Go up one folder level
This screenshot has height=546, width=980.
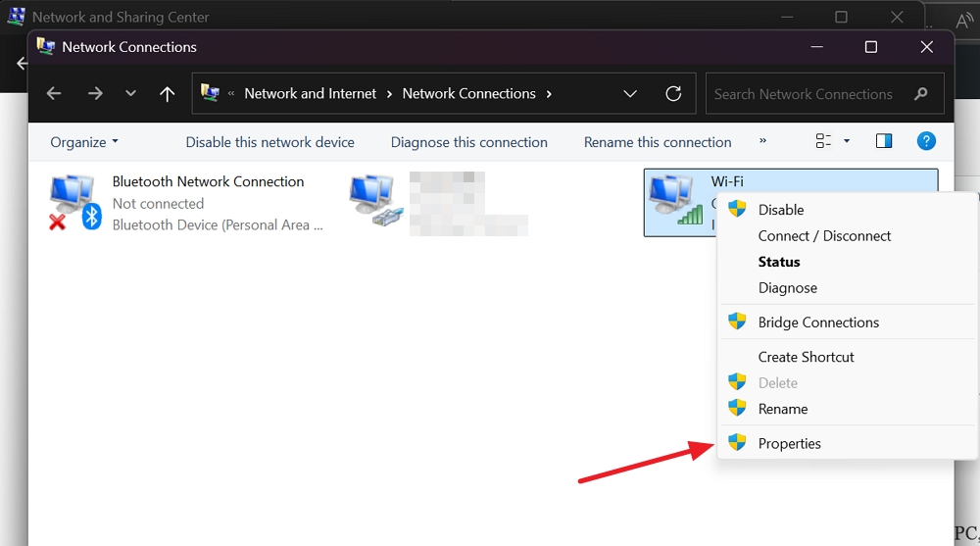(x=167, y=94)
